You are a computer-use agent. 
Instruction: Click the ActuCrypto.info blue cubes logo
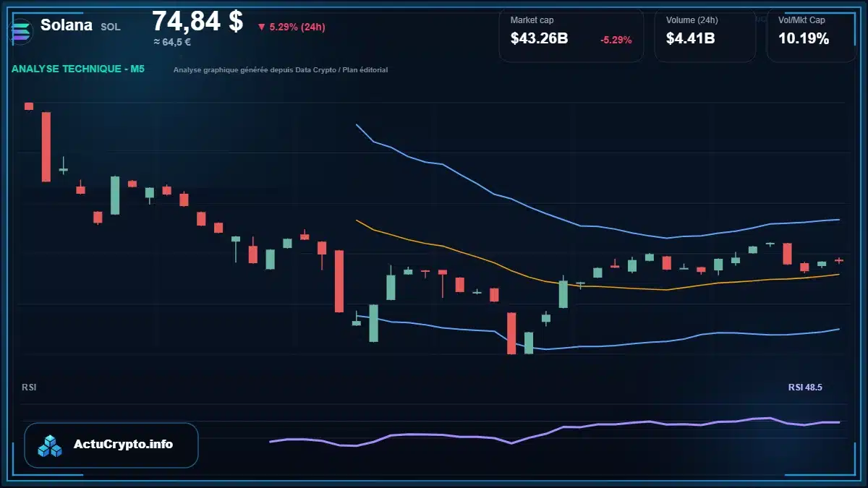51,445
